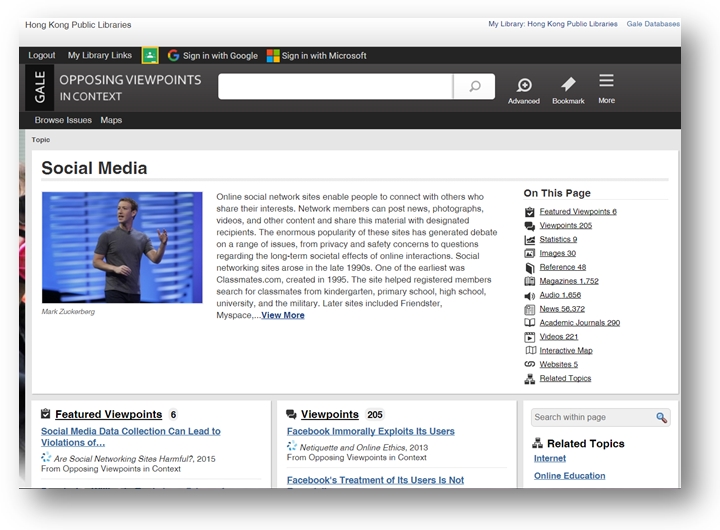This screenshot has height=530, width=720.
Task: Open My Library Links dropdown
Action: pos(99,56)
